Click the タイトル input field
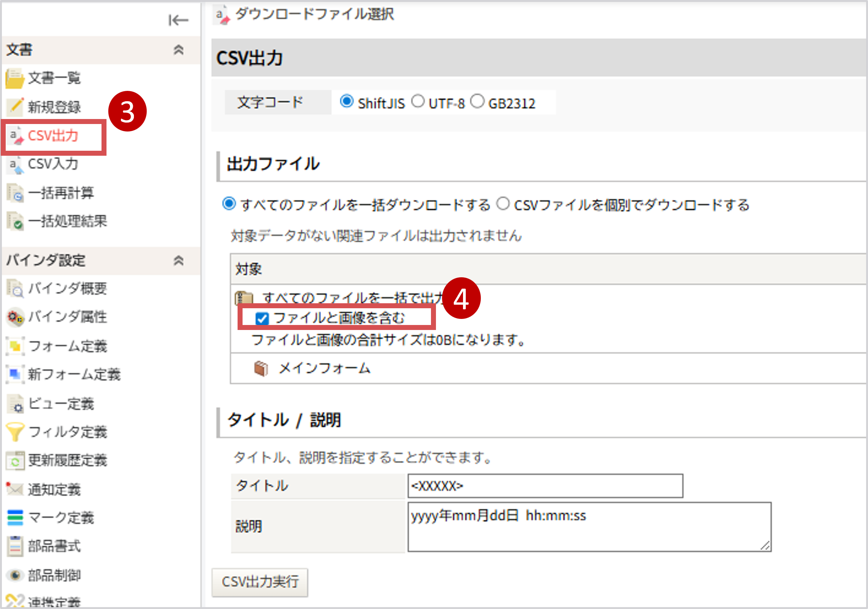868x609 pixels. 545,486
